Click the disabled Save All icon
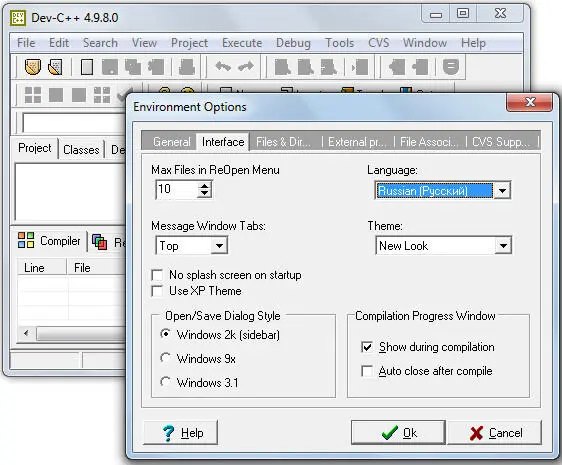Viewport: 562px width, 465px height. tap(133, 67)
